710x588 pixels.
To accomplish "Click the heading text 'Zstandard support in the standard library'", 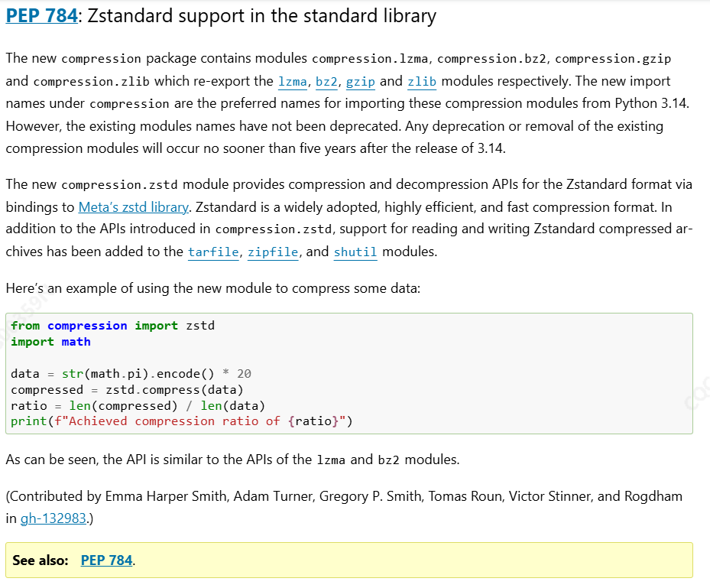I will coord(261,16).
